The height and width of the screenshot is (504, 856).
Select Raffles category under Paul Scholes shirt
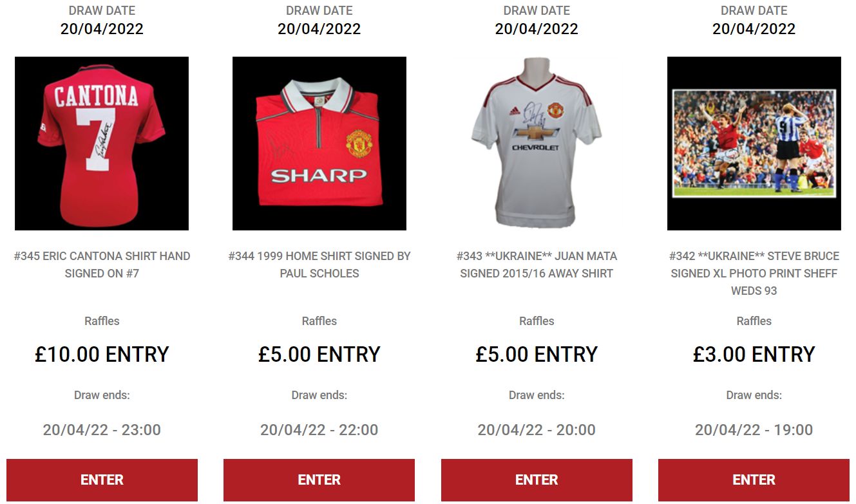(319, 321)
